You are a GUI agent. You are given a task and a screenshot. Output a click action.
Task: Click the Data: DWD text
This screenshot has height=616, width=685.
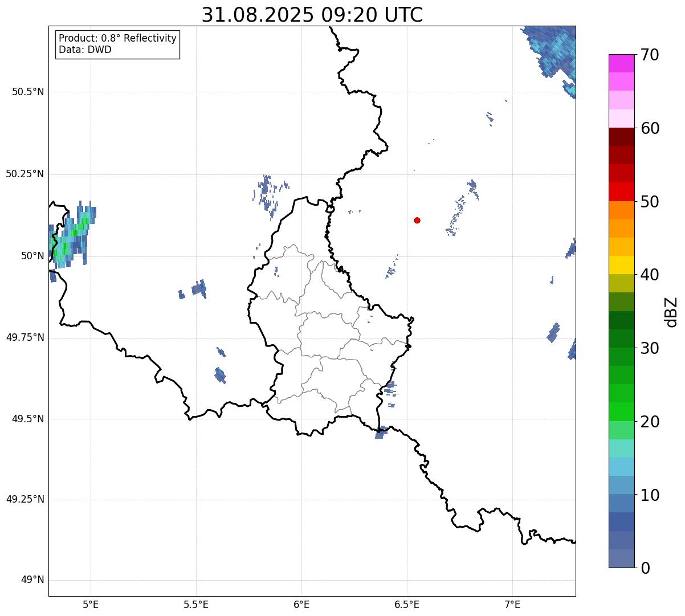85,50
